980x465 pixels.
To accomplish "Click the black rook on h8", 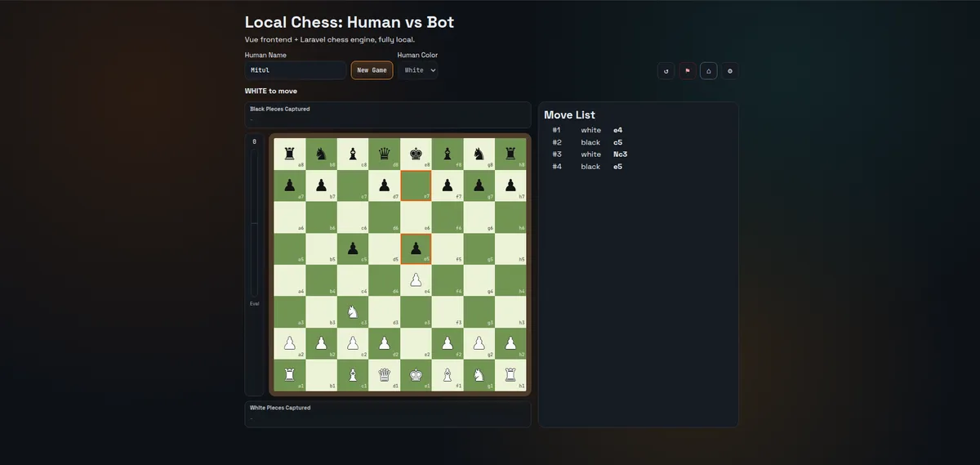I will (x=511, y=154).
